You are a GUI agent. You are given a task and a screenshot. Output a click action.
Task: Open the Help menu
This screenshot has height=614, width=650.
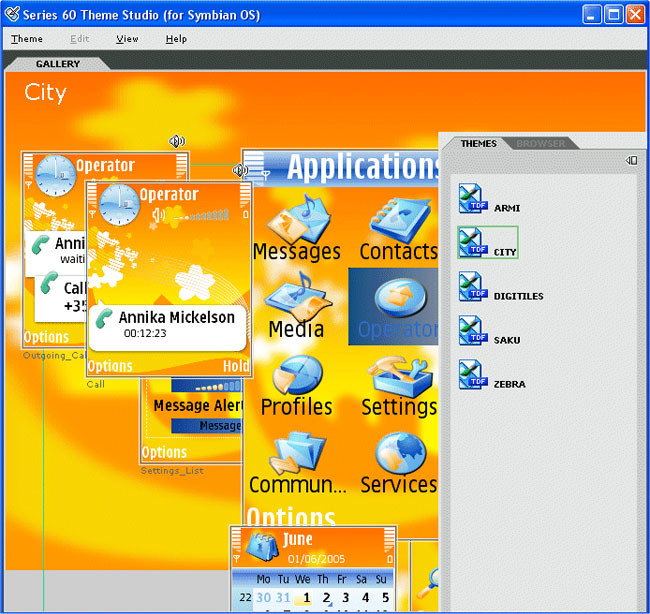[176, 39]
